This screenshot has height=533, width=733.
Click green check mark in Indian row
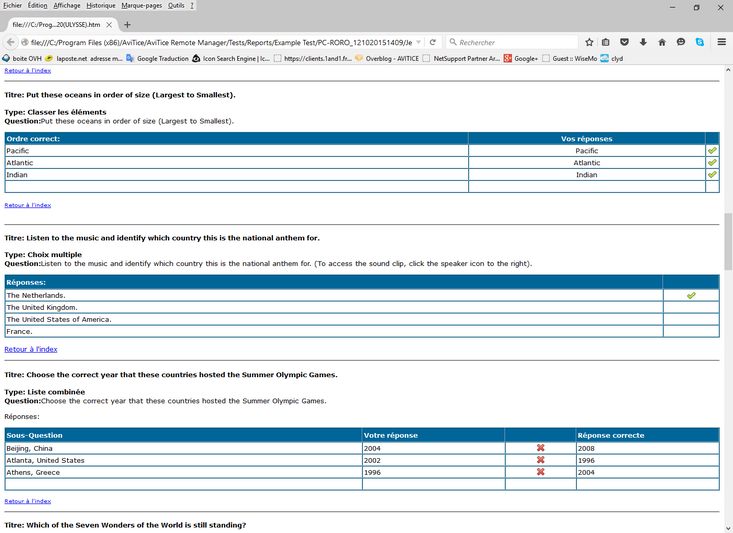point(712,174)
